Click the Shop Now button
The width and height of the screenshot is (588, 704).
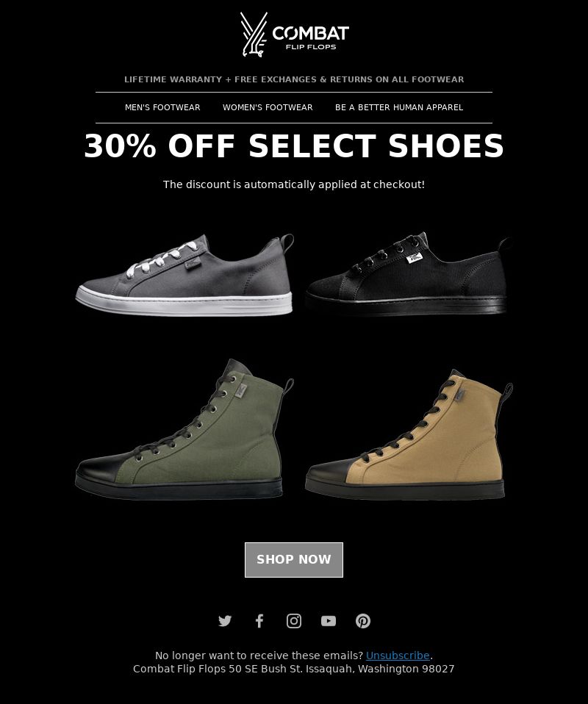coord(294,559)
